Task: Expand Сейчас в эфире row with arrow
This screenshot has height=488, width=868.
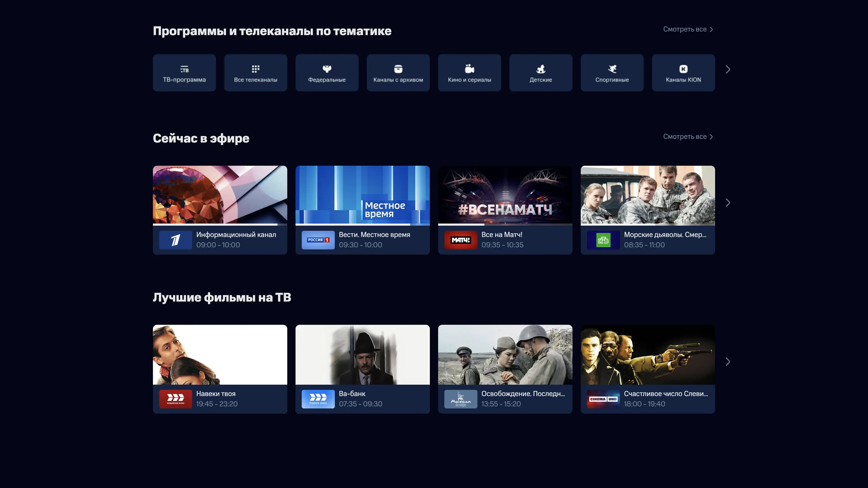Action: click(727, 203)
